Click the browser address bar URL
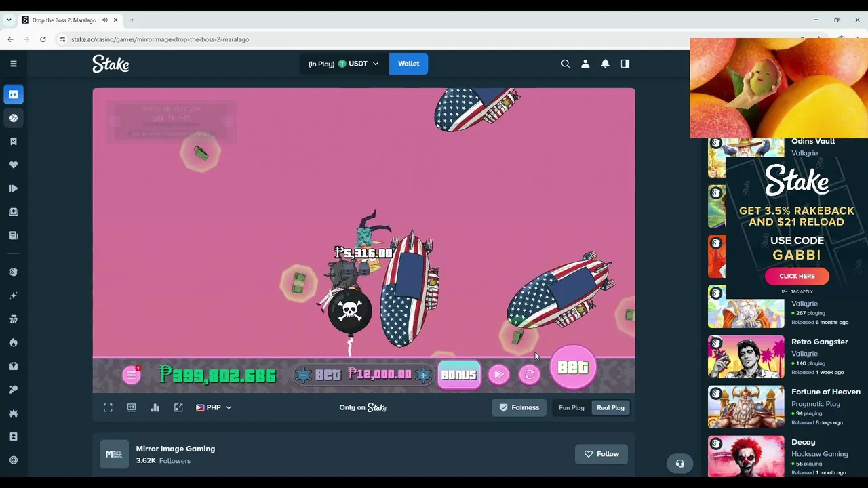 (x=160, y=39)
